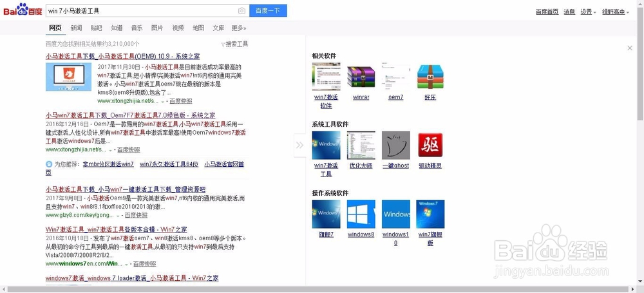Open result windows 7 loader激活 link
The image size is (644, 293).
132,278
